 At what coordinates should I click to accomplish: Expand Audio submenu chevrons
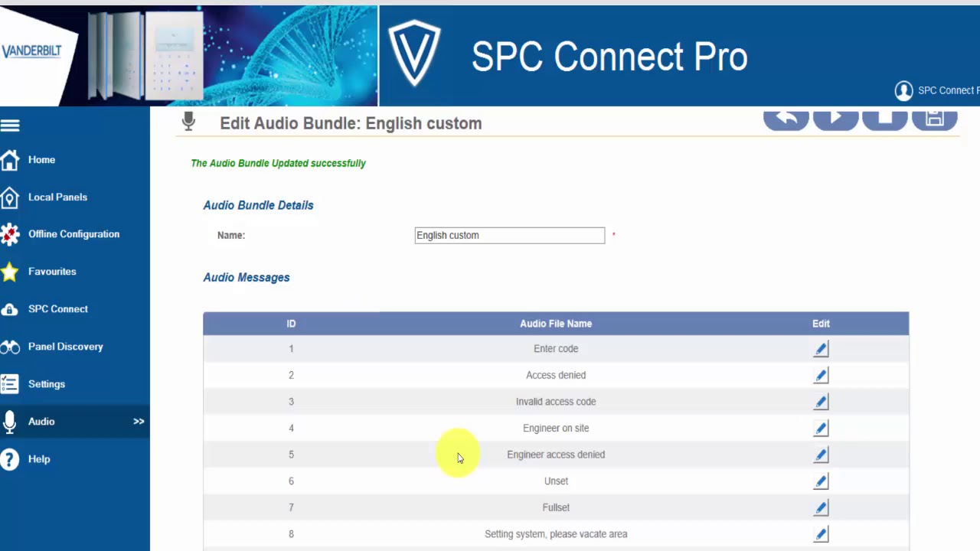139,422
